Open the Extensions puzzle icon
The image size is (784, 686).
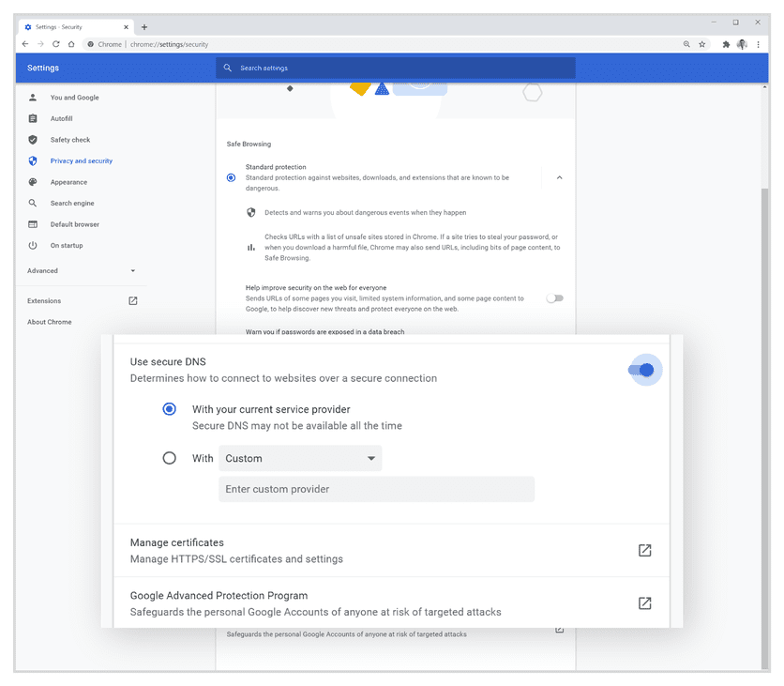click(x=726, y=44)
